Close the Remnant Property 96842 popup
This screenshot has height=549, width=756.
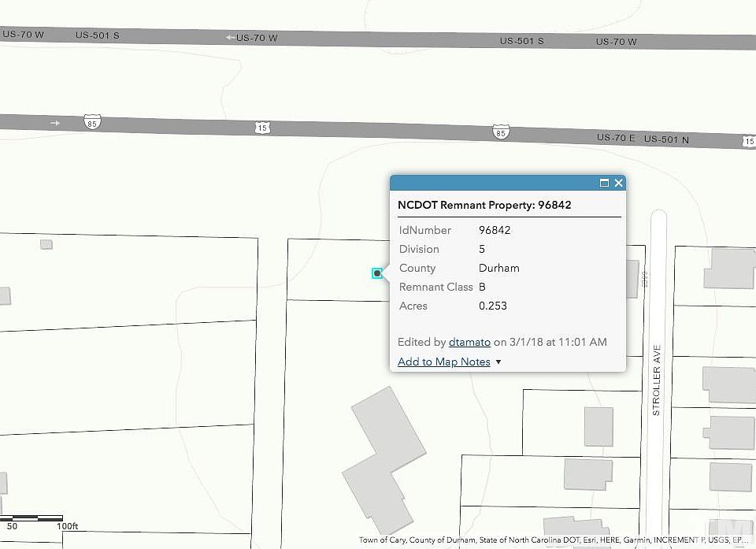tap(619, 183)
